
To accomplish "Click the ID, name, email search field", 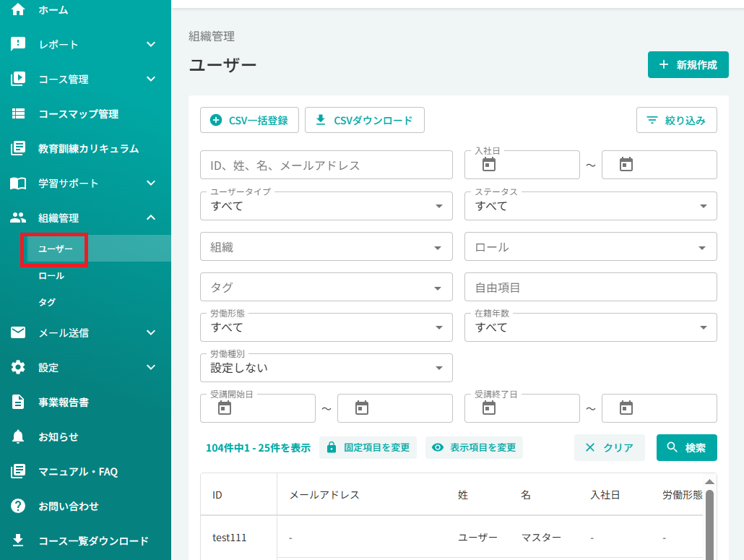I will (x=326, y=165).
